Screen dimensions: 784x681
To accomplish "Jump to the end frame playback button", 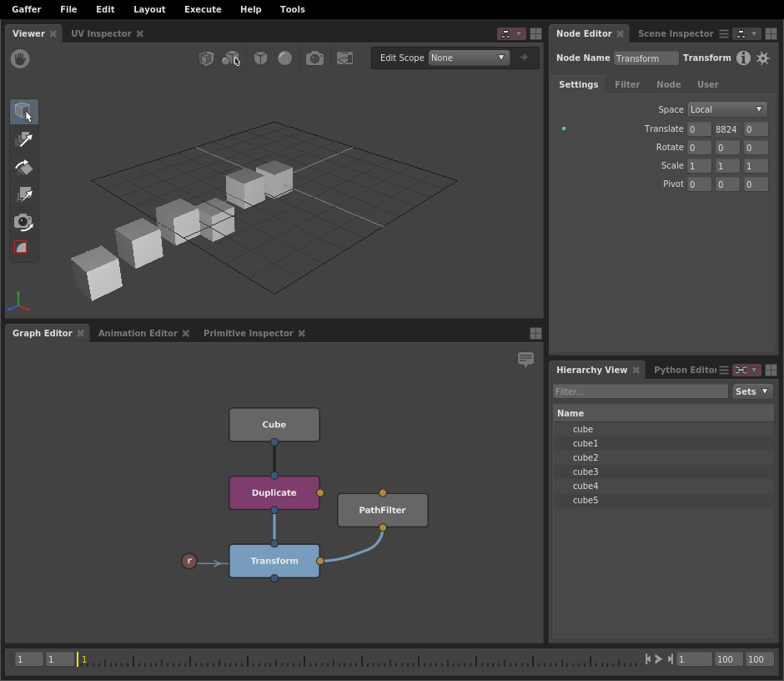I will pyautogui.click(x=670, y=659).
